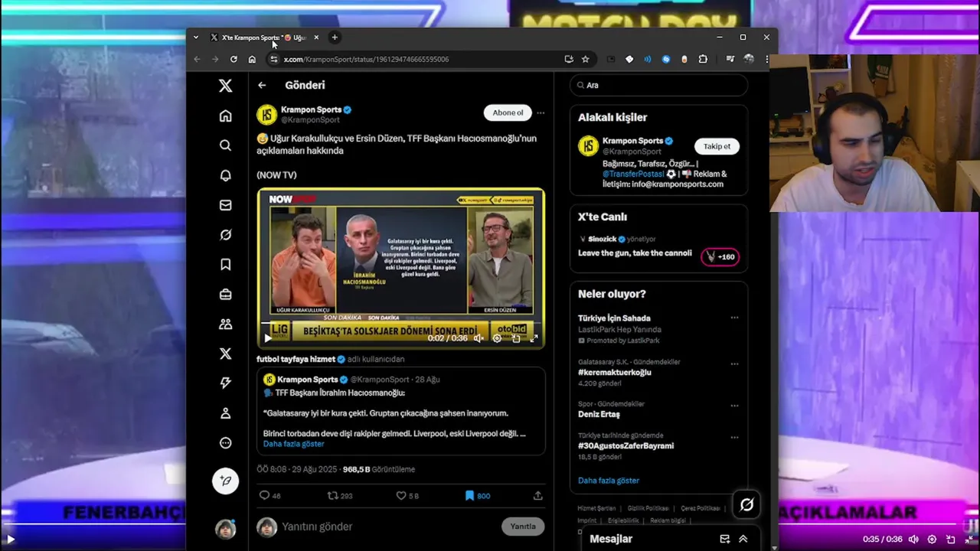
Task: Open lightning bolt icon in the sidebar
Action: (225, 383)
